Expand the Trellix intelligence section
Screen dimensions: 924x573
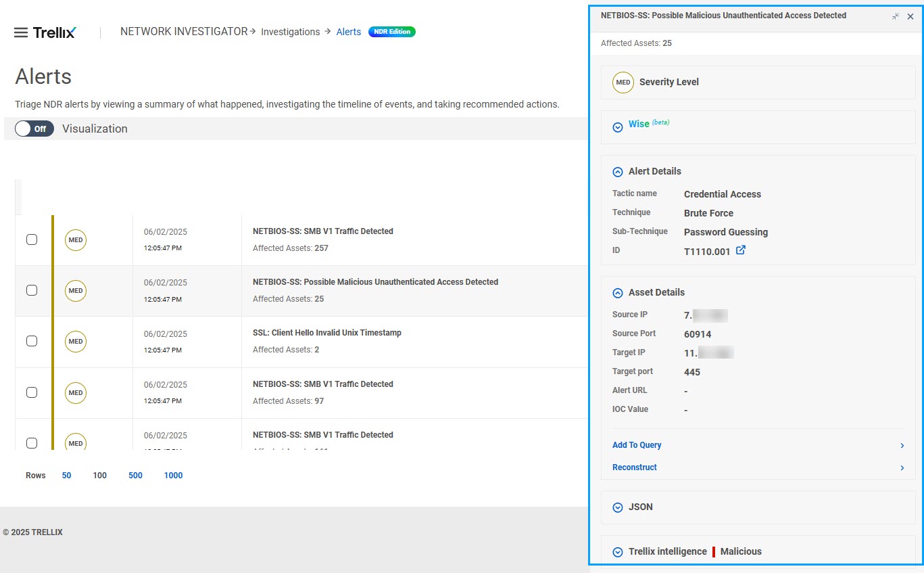617,552
